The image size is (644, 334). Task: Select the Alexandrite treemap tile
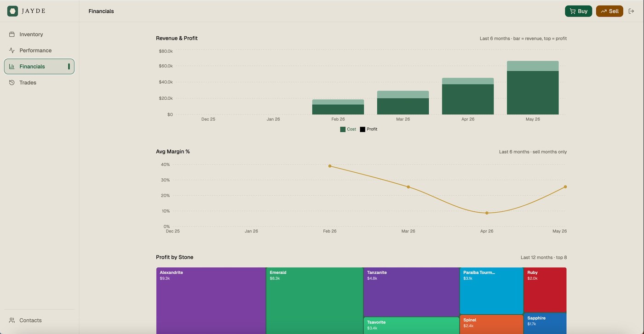pyautogui.click(x=211, y=301)
